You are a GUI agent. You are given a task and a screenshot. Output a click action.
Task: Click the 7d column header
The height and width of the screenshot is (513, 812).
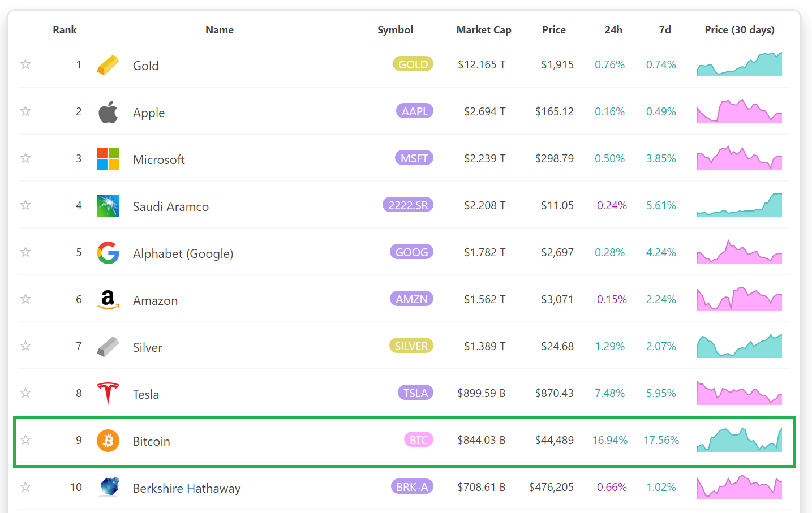(x=665, y=30)
